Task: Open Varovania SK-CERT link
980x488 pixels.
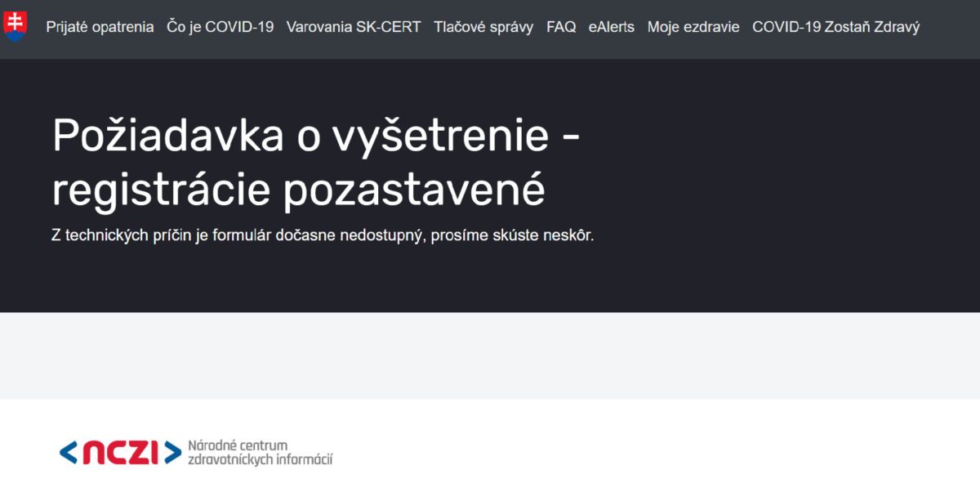Action: 354,27
